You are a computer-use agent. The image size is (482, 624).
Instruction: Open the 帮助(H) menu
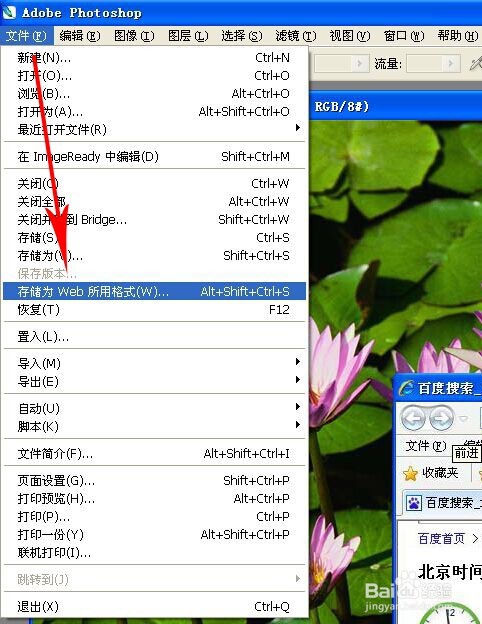tap(458, 36)
